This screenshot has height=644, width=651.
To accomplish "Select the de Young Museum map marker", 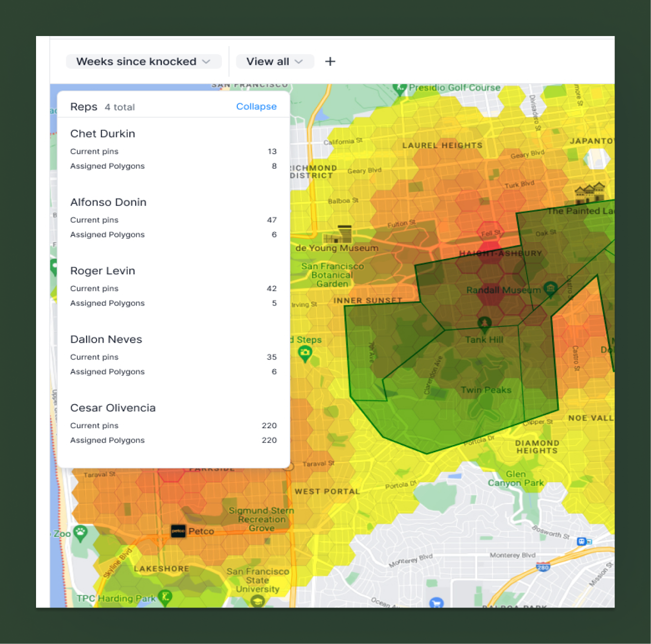I will pyautogui.click(x=338, y=234).
